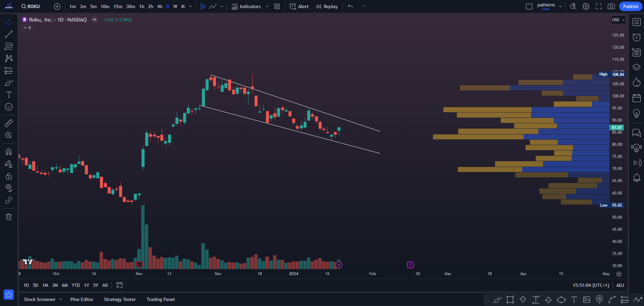Open the candlestick chart type selector
Viewport: 644px width, 306px height.
click(x=203, y=6)
